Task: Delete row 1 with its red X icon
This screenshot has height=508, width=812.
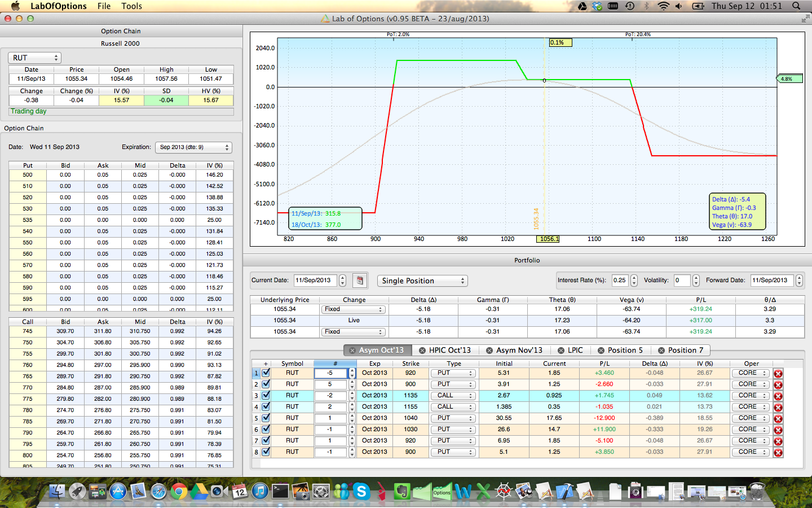Action: 778,374
